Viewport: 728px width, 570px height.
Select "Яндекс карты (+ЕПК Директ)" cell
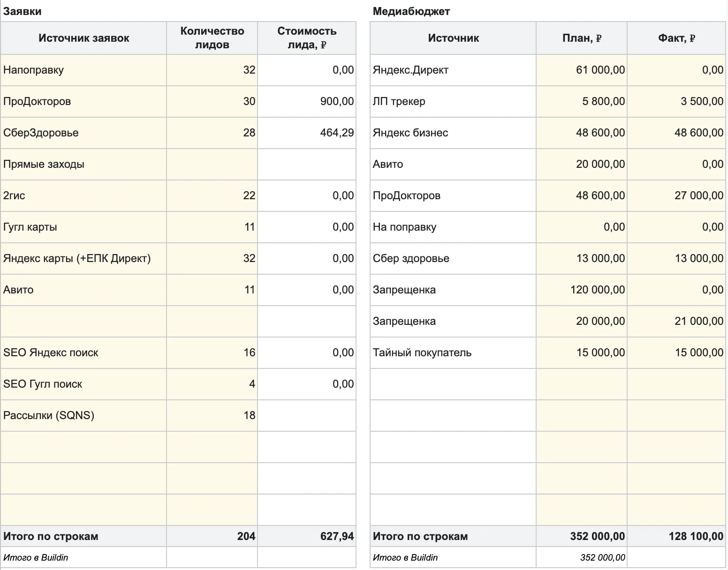tap(83, 259)
